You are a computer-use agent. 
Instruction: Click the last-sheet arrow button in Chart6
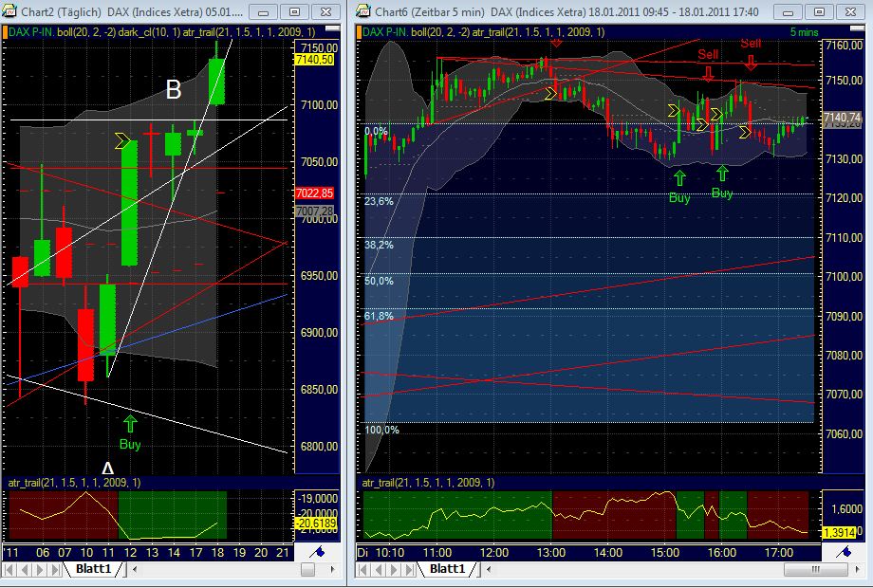point(406,571)
